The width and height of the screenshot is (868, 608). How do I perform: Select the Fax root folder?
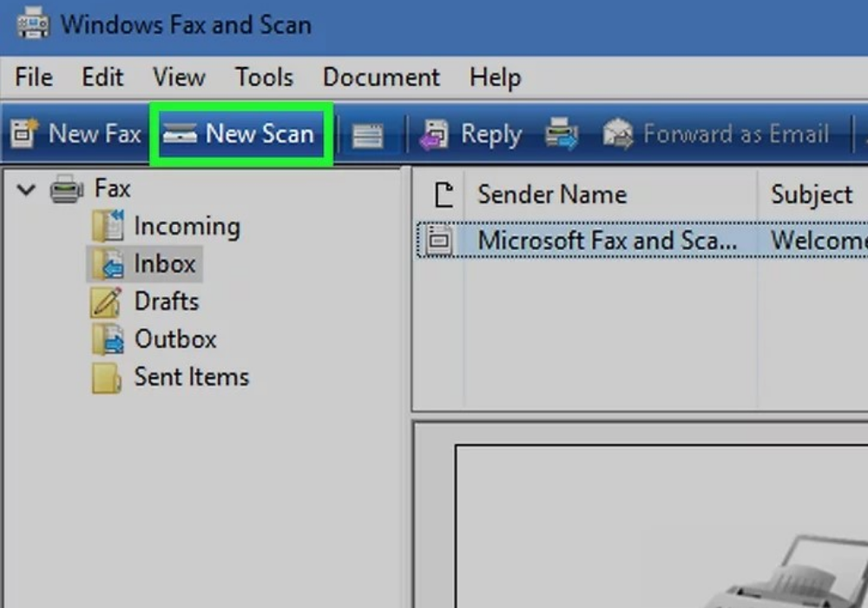click(112, 188)
